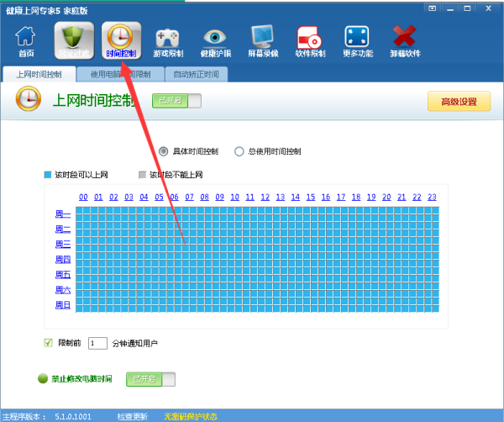Open 健康护眼 eye icon
The image size is (504, 422).
(x=216, y=40)
